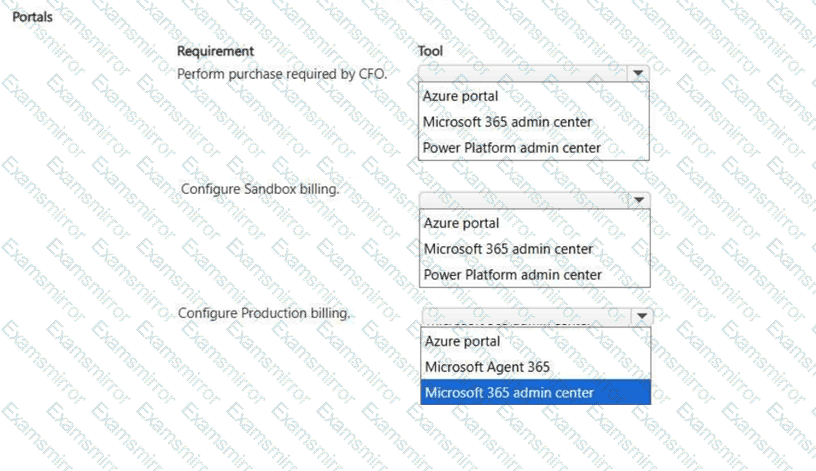The width and height of the screenshot is (816, 471).
Task: Click the 'Configure Production billing.' text
Action: (264, 313)
